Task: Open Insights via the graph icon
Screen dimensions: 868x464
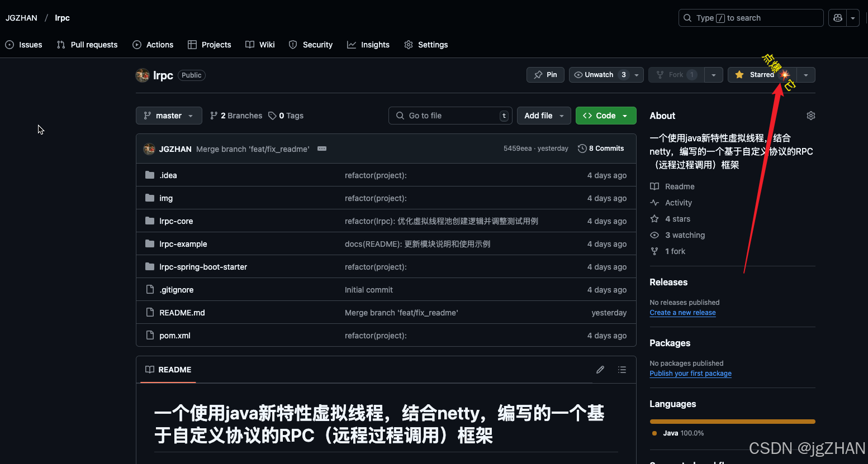Action: 368,45
